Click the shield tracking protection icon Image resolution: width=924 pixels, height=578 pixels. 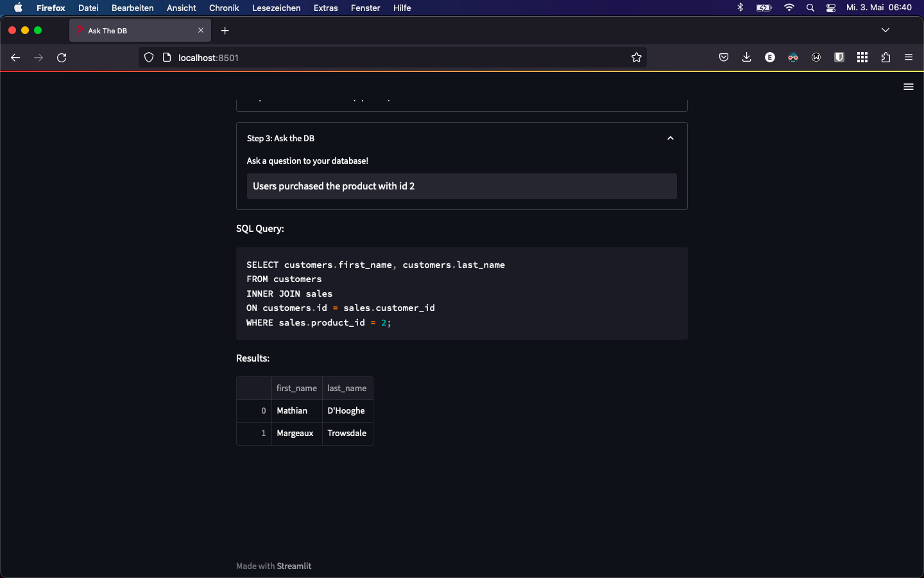[x=149, y=58]
